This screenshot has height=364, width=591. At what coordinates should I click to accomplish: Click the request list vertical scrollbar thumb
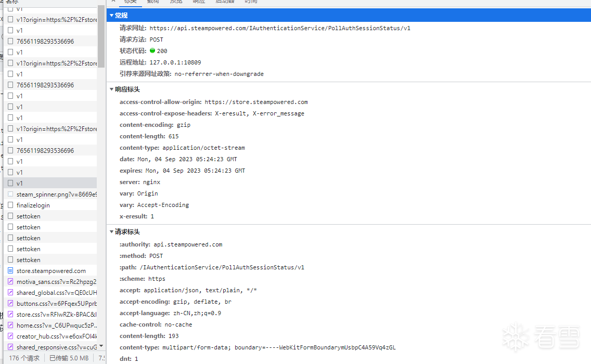pyautogui.click(x=101, y=36)
